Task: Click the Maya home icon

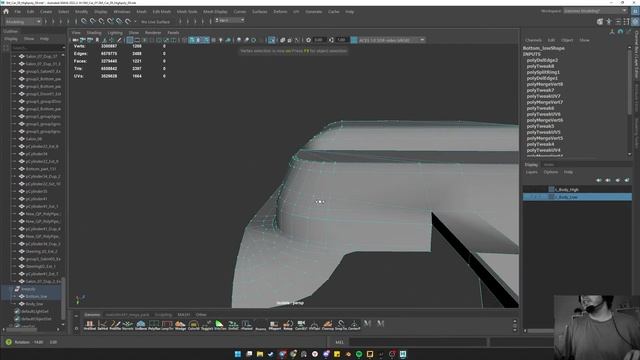Action: coord(6,11)
